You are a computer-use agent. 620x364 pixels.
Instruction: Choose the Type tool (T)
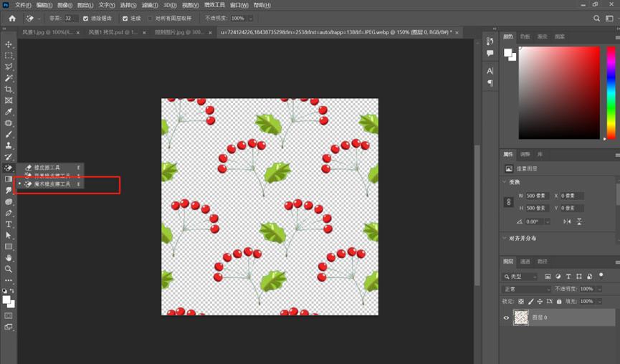[9, 224]
